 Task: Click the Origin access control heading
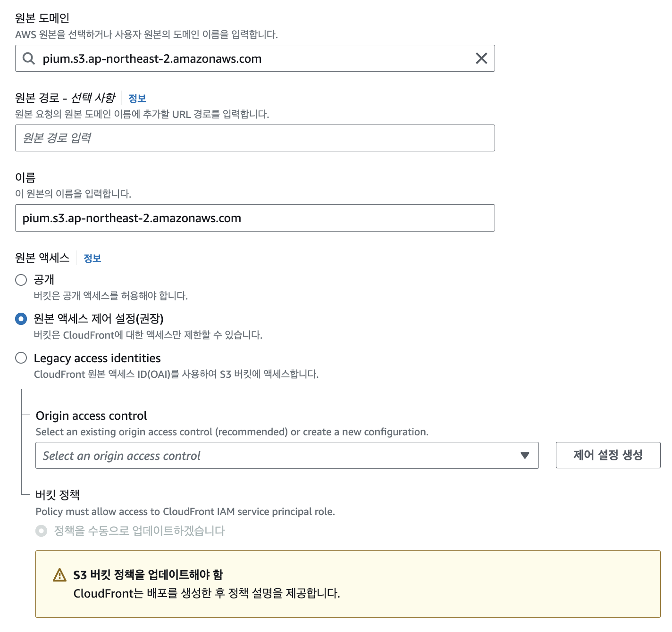point(92,416)
